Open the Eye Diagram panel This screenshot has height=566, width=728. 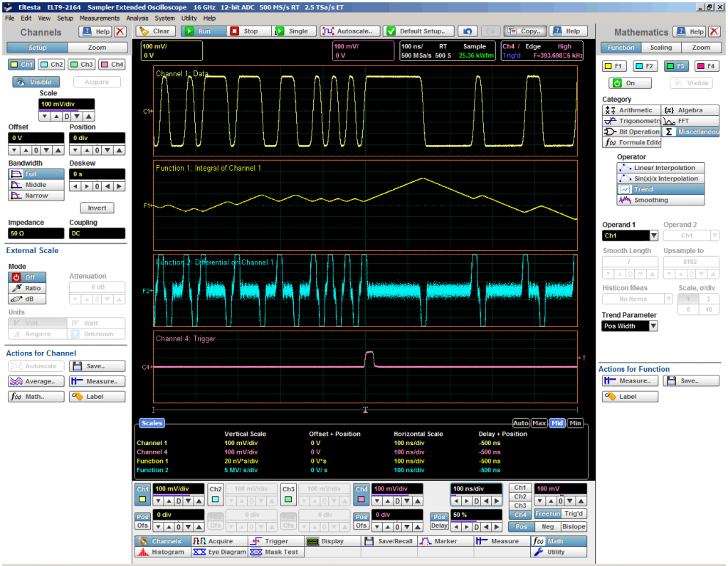point(219,552)
